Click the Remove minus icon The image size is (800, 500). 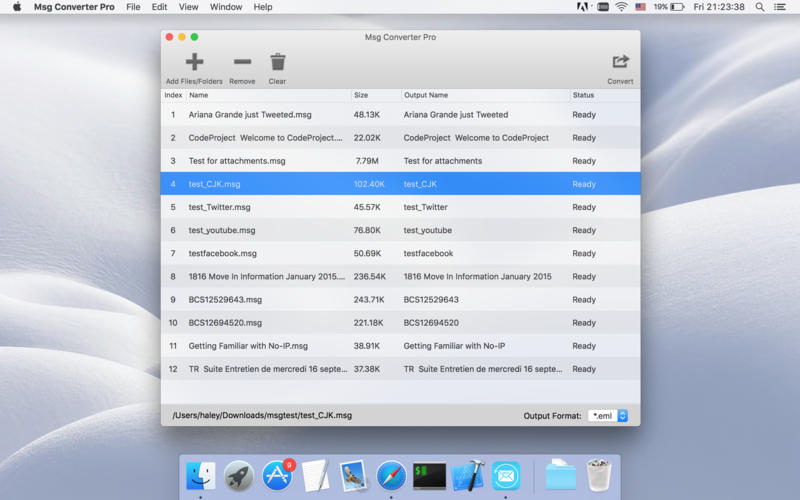[242, 62]
